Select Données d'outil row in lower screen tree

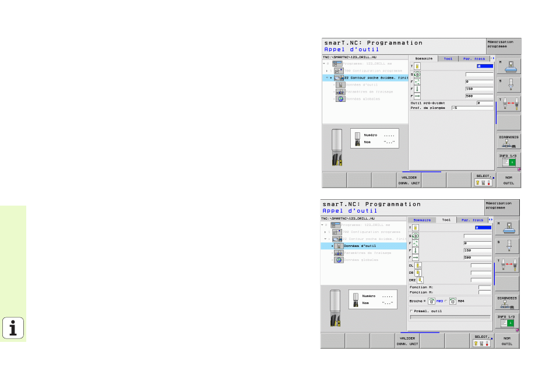point(364,246)
